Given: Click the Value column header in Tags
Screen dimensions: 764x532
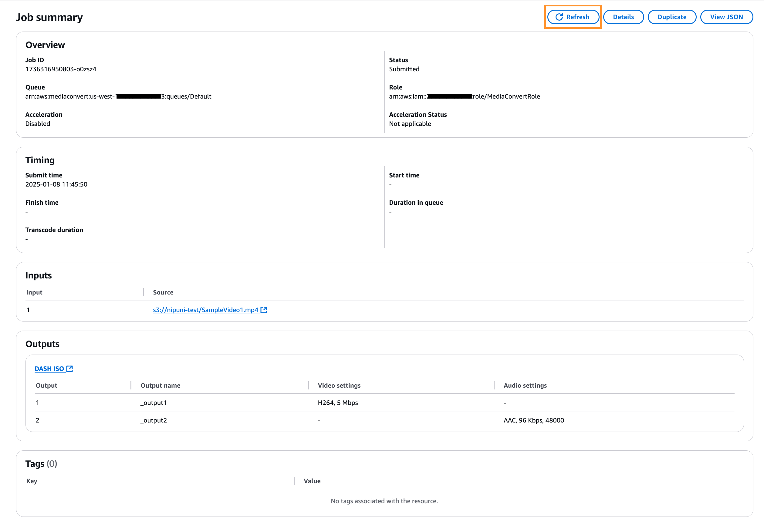Looking at the screenshot, I should click(x=312, y=481).
